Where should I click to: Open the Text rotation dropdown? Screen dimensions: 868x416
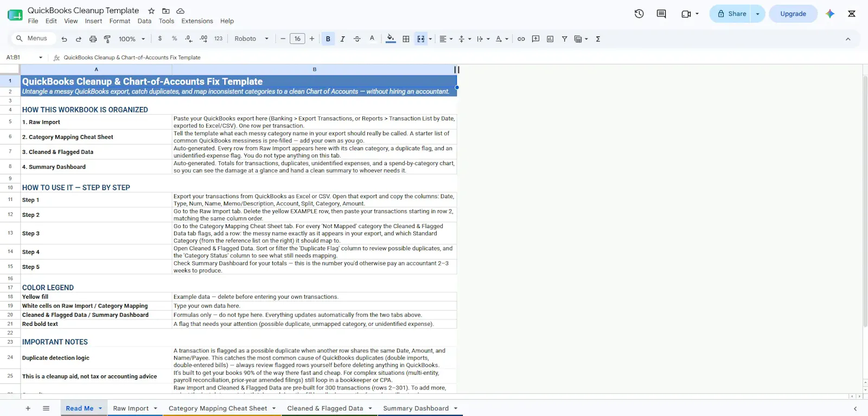(x=502, y=39)
